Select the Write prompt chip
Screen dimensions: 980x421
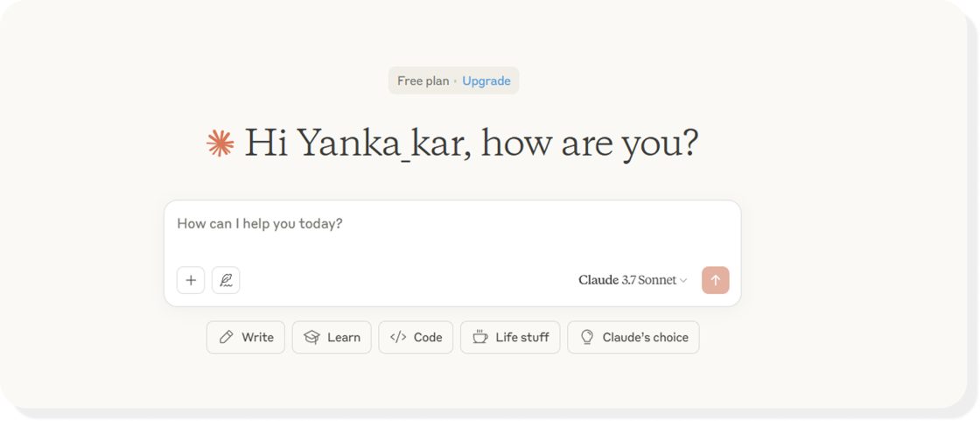[x=246, y=337]
